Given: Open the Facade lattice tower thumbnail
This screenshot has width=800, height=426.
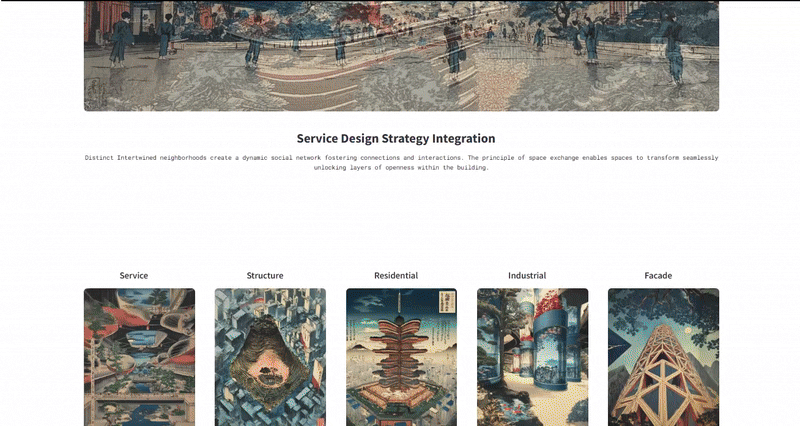Looking at the screenshot, I should tap(663, 357).
